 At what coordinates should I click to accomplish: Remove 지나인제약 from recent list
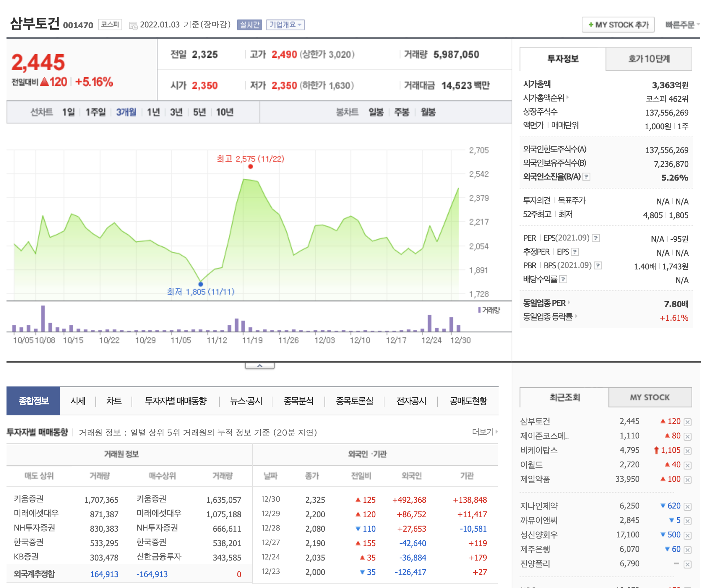(688, 506)
